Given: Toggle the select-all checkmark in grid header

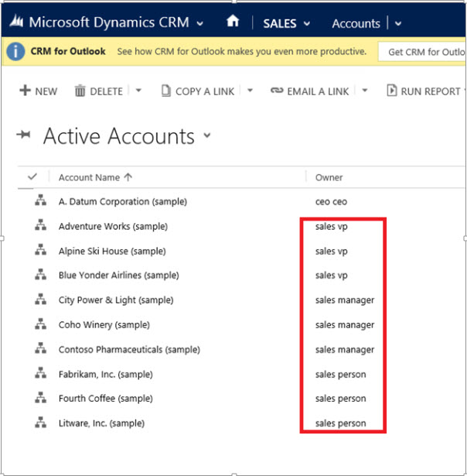Looking at the screenshot, I should pos(32,177).
